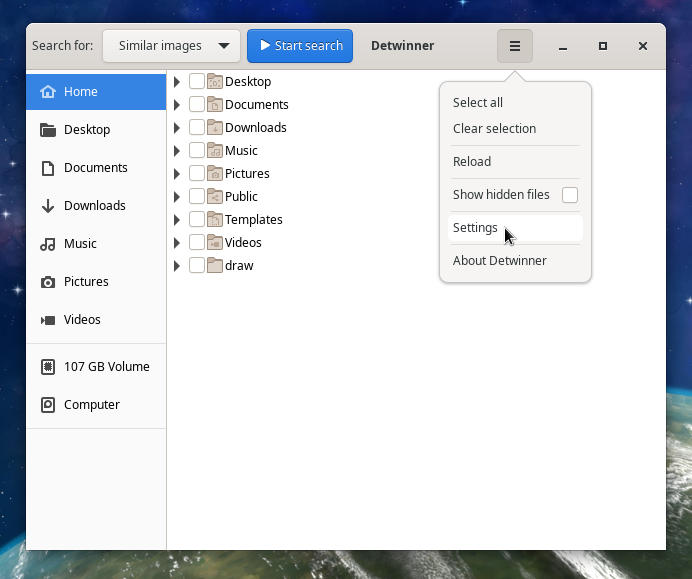The height and width of the screenshot is (579, 692).
Task: Select the Templates folder row
Action: coord(253,220)
